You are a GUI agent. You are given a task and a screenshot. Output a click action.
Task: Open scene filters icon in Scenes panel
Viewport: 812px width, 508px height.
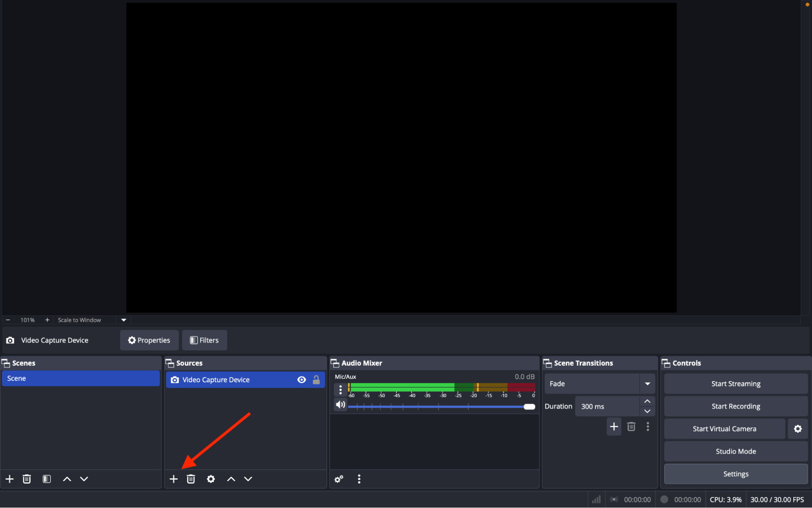pos(47,479)
